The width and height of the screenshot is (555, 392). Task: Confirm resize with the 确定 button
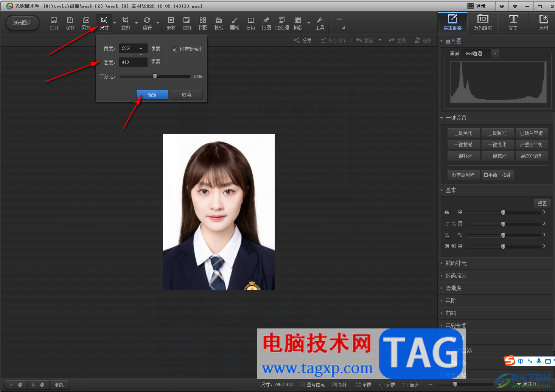point(152,95)
